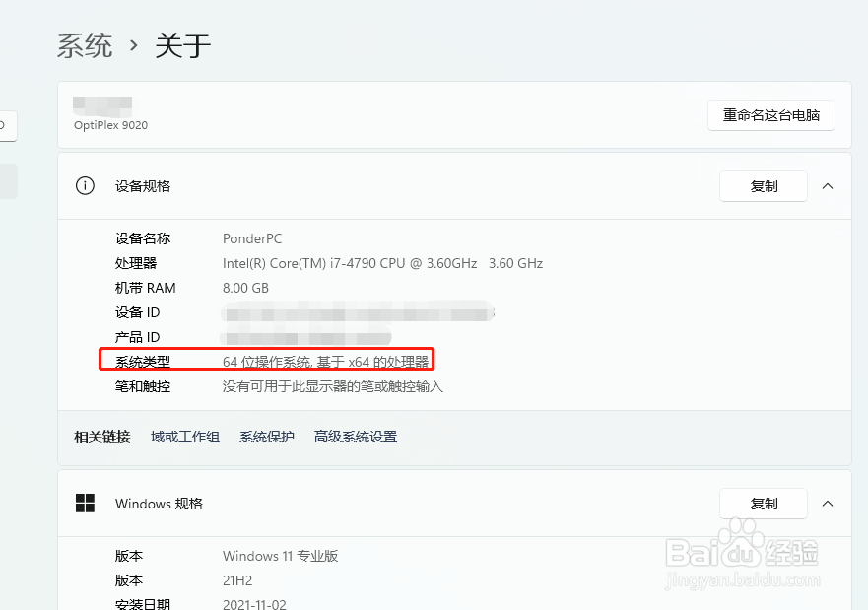Viewport: 868px width, 610px height.
Task: Click the 相关链接 label
Action: 101,437
